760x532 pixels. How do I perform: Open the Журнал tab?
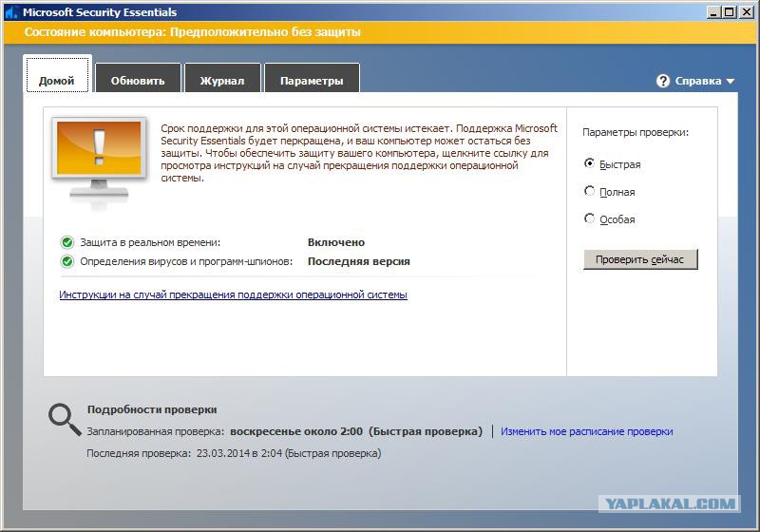tap(222, 78)
